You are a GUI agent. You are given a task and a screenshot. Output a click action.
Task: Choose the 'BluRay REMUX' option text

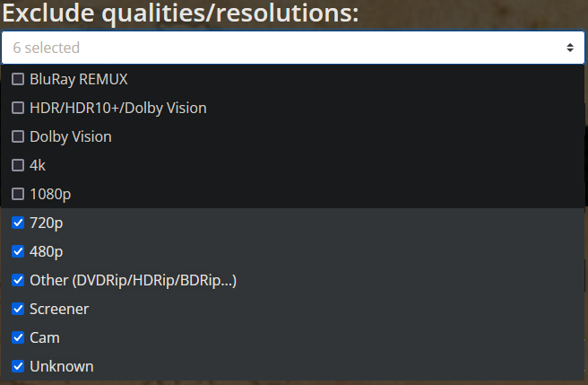[79, 79]
